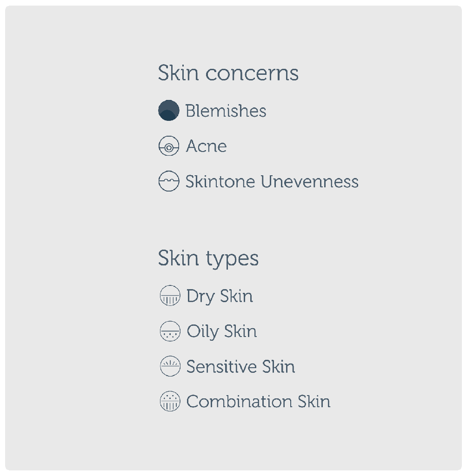Click the word Skintone
Image resolution: width=467 pixels, height=476 pixels.
click(x=220, y=182)
